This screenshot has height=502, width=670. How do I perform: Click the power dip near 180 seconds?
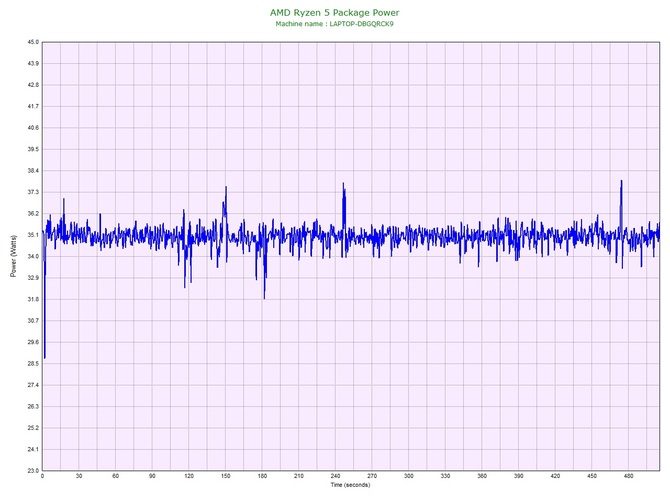coord(264,297)
